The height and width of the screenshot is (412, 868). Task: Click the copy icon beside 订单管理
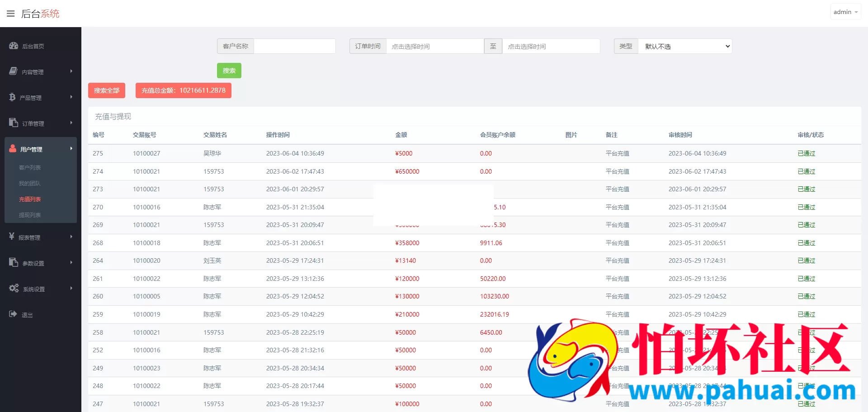[x=14, y=123]
